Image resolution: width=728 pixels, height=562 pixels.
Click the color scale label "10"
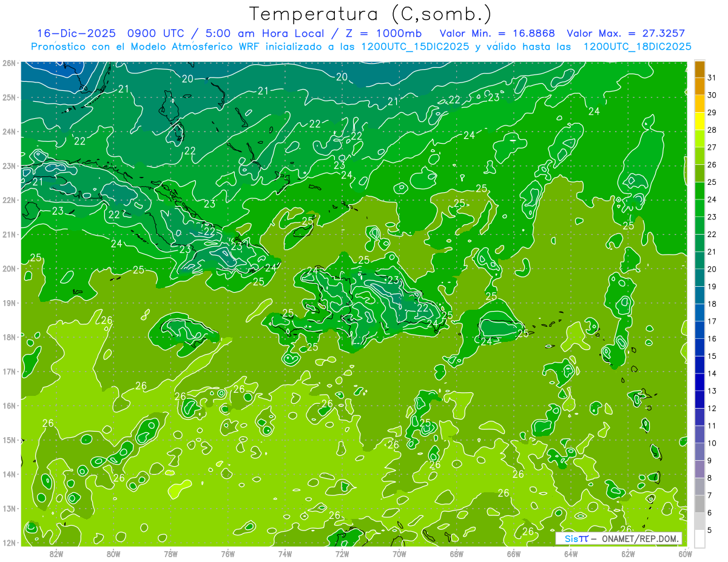click(712, 443)
